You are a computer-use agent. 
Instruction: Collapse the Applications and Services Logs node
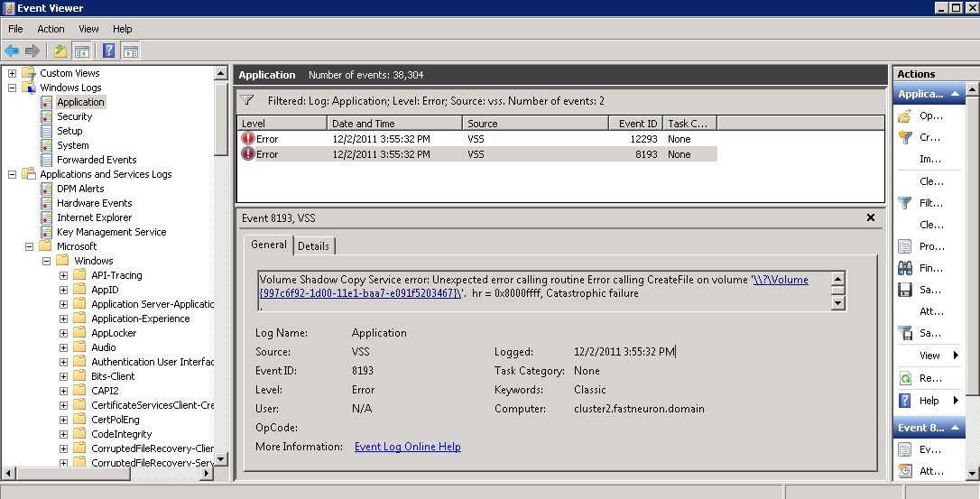(12, 174)
